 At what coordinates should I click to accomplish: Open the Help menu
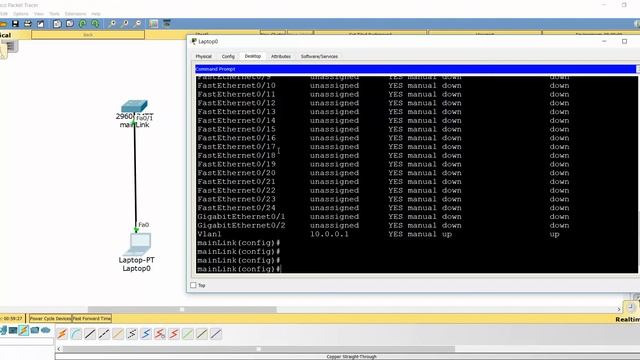[x=96, y=14]
